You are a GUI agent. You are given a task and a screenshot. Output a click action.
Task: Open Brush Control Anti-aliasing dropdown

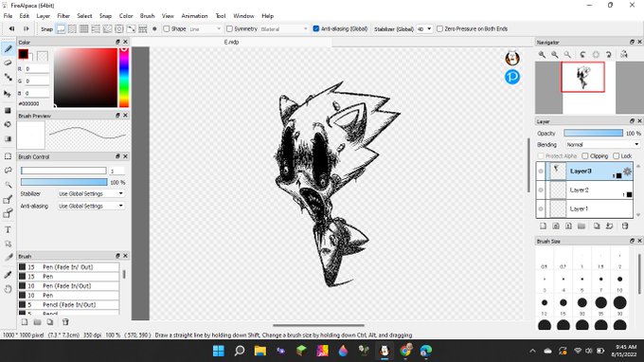point(91,206)
